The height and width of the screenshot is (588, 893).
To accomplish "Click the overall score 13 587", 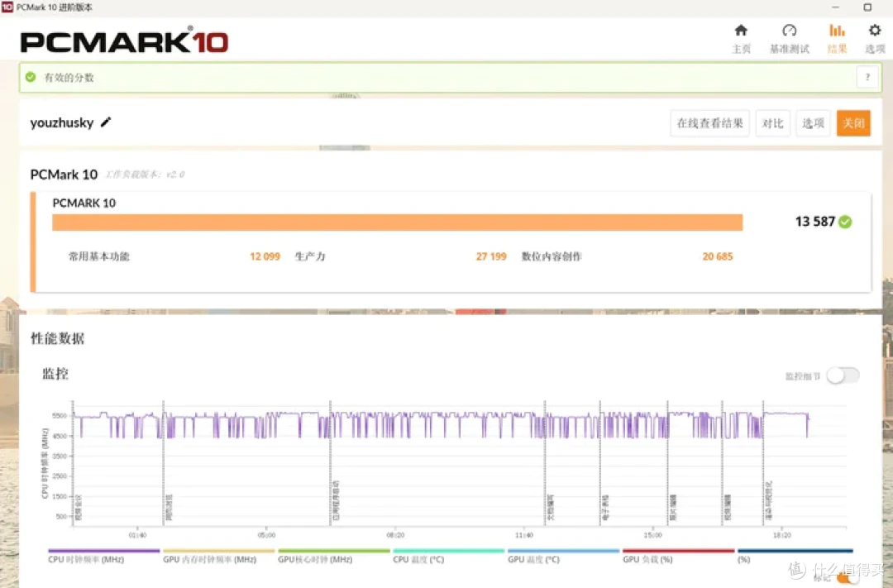I will [x=815, y=221].
